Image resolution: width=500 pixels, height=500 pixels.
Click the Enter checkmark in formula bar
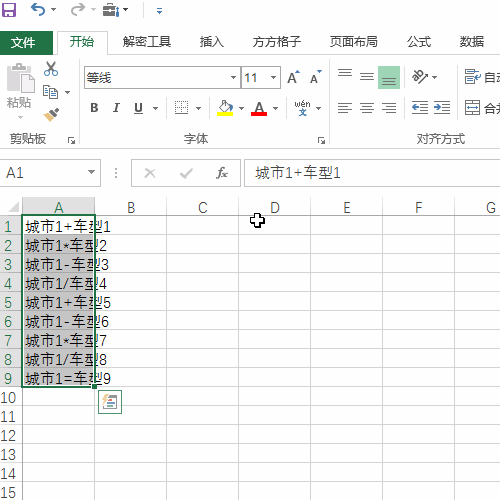pyautogui.click(x=186, y=173)
